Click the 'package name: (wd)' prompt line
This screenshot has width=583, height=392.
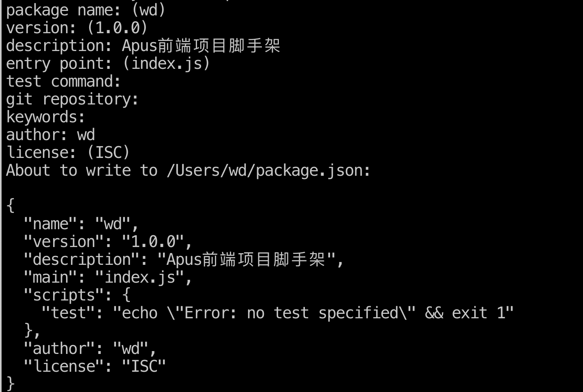[86, 10]
